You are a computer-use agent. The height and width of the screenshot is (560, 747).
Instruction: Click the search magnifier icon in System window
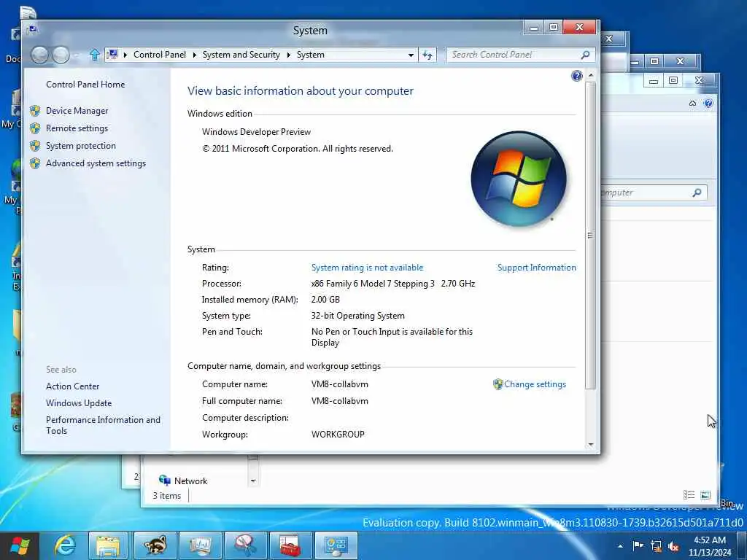[x=586, y=55]
